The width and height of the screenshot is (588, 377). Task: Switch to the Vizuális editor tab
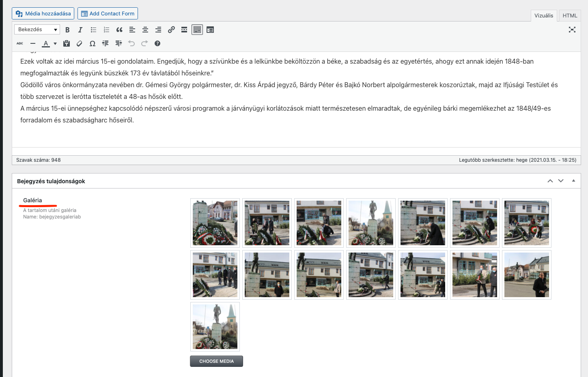[x=543, y=15]
